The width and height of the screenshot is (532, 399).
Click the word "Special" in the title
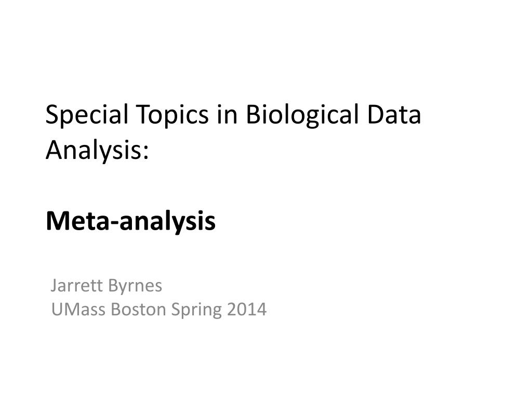[87, 115]
